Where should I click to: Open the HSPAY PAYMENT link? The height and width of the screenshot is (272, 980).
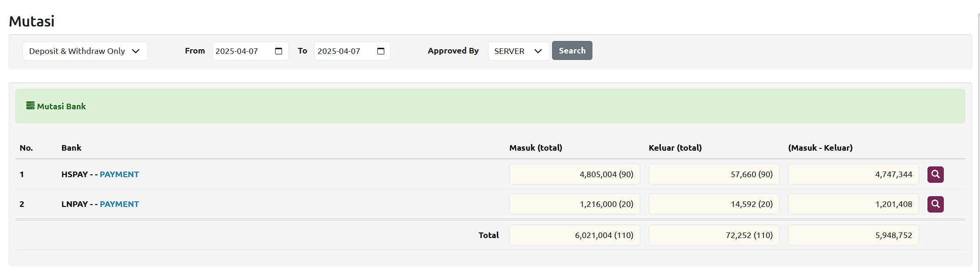[119, 174]
